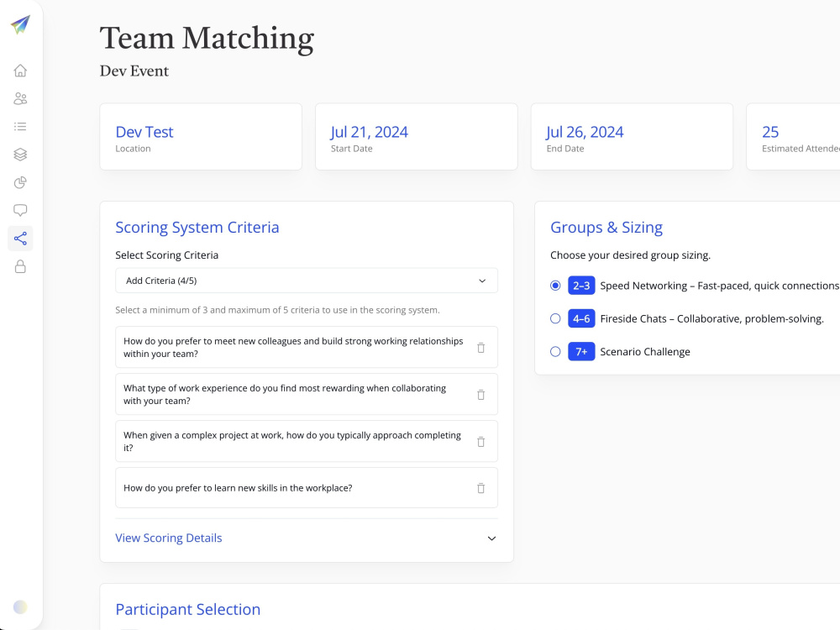Image resolution: width=840 pixels, height=630 pixels.
Task: Click the Groups & Sizing heading
Action: 606,227
